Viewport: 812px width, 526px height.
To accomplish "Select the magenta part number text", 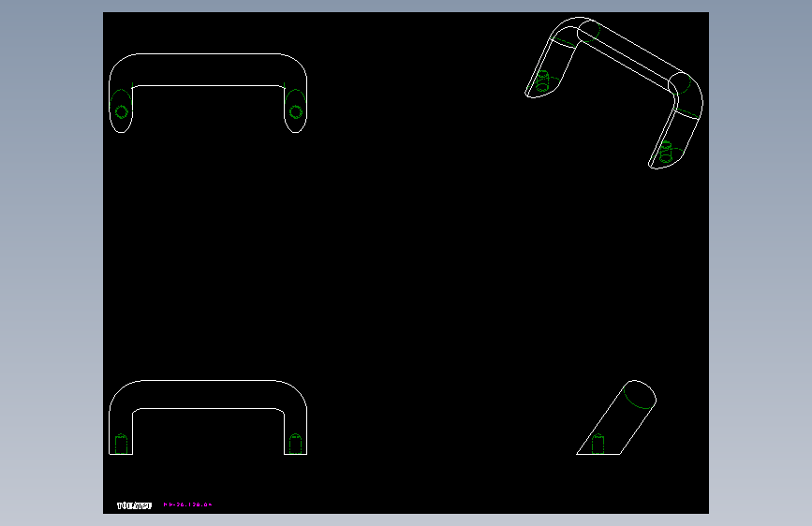I will 187,504.
